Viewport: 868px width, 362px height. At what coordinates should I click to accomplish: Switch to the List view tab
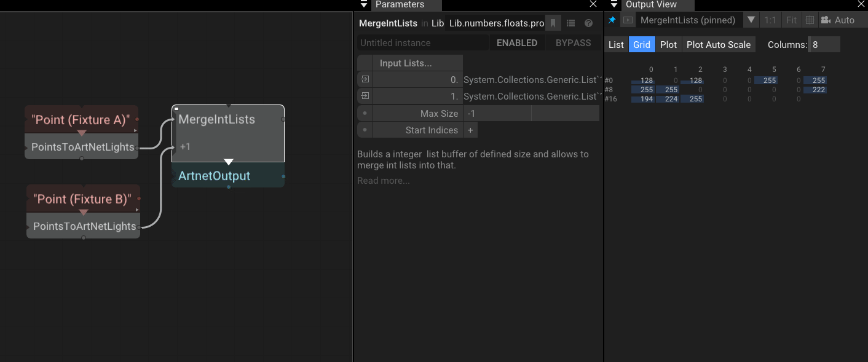(616, 45)
